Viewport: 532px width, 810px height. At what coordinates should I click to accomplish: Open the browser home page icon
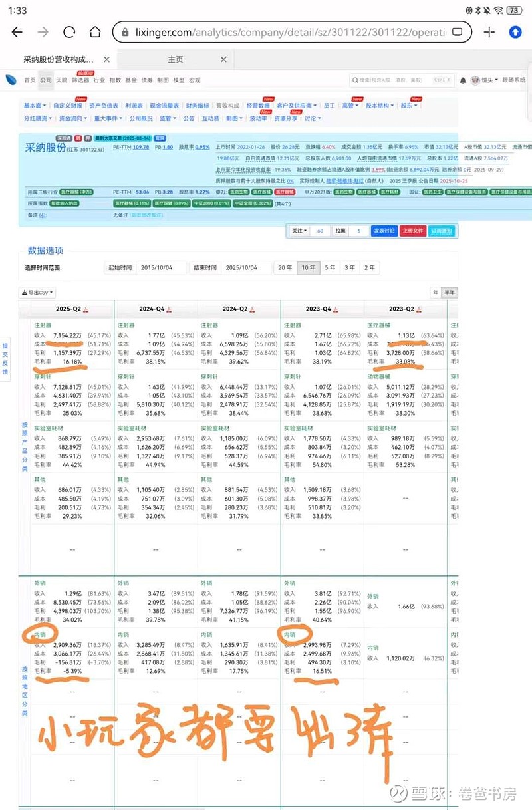[x=95, y=32]
